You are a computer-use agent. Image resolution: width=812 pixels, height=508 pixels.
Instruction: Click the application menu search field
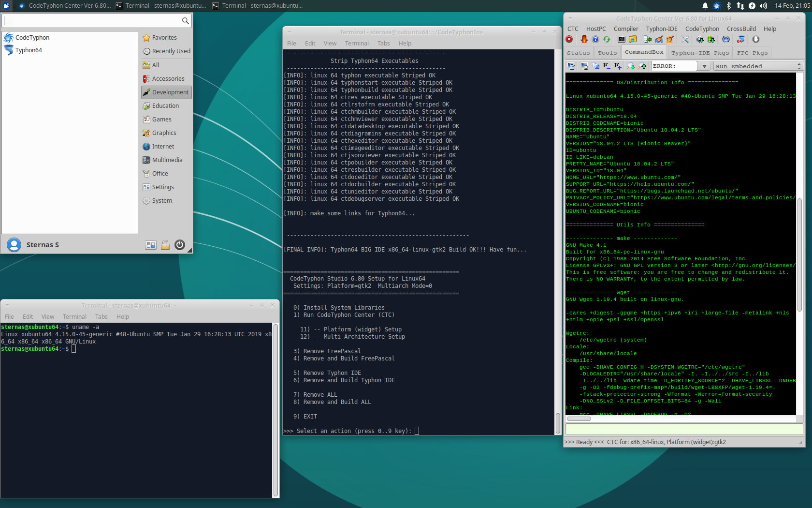(97, 20)
